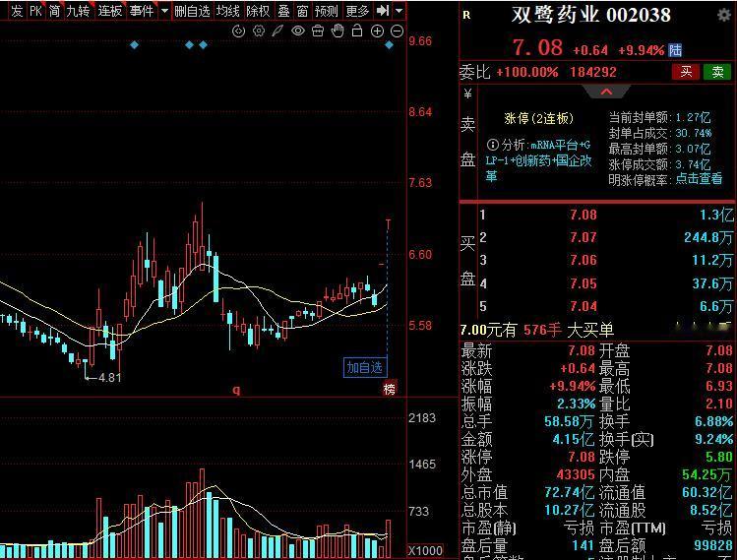Click 加自选 add to watchlist button
Screen dimensions: 737x560
(365, 367)
